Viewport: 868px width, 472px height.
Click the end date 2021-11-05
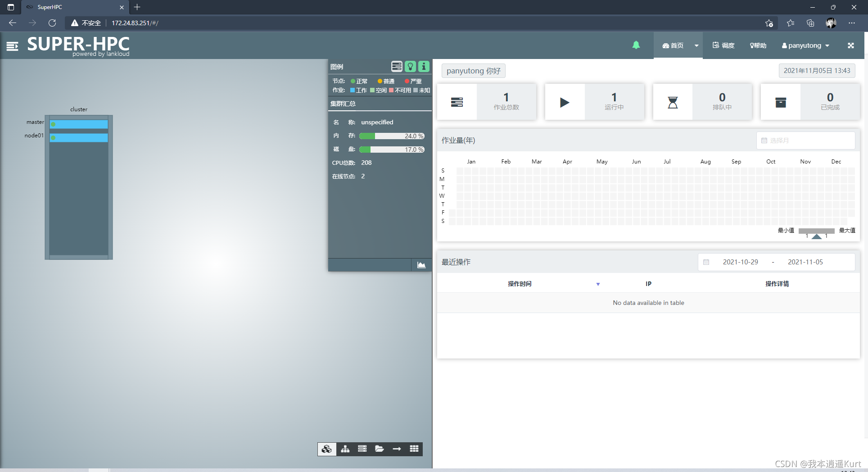[805, 262]
